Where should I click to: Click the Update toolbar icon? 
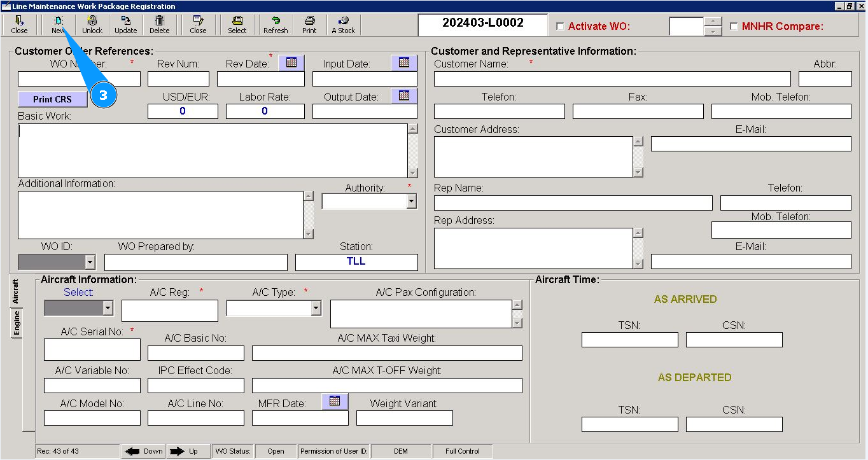coord(125,24)
